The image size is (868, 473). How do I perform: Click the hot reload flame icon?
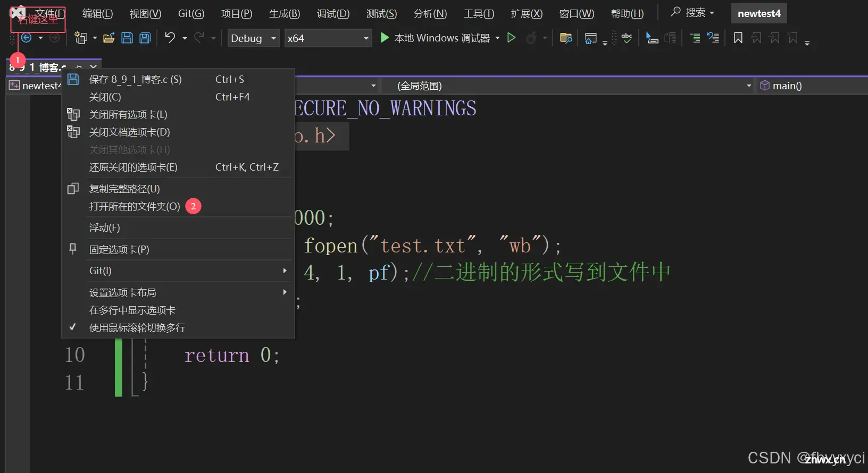[x=531, y=38]
